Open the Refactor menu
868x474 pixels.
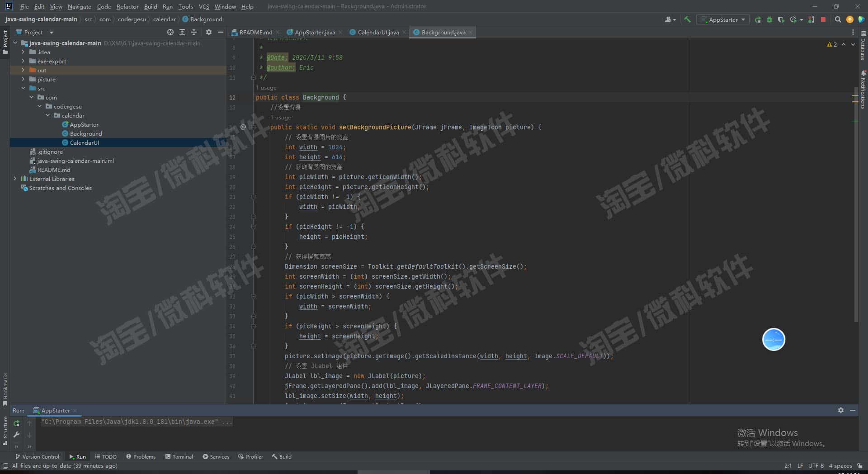[127, 6]
